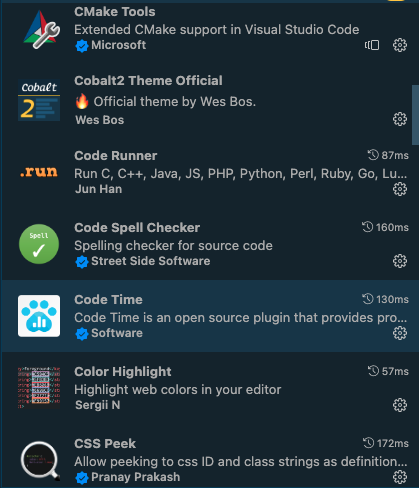Open the Cobalt2 Theme manage gear icon
The image size is (419, 488).
tap(400, 119)
